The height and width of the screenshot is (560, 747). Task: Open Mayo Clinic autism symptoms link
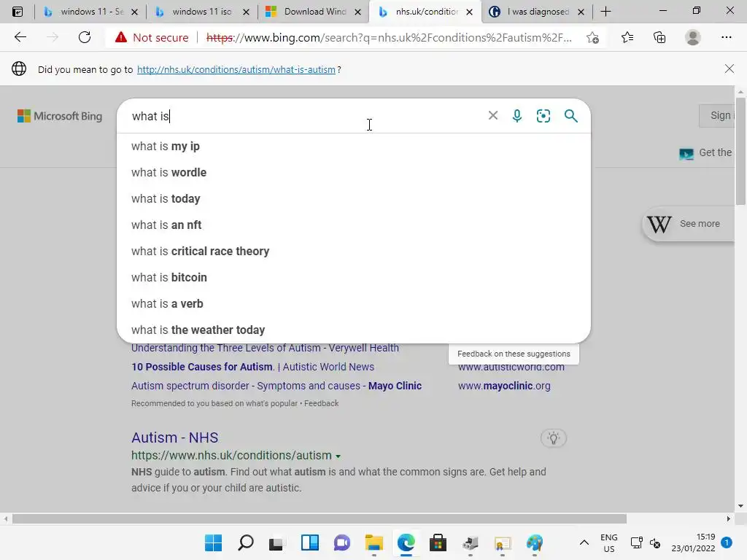(276, 386)
